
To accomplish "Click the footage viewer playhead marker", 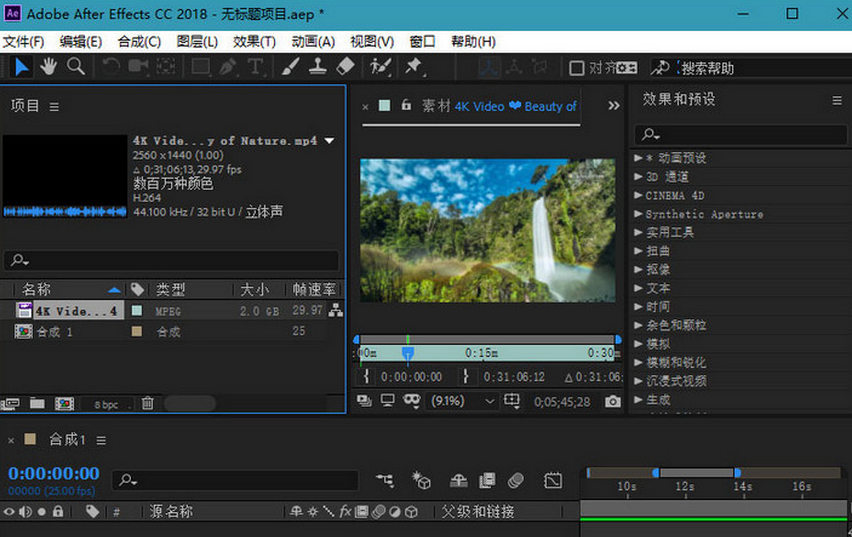I will coord(408,353).
